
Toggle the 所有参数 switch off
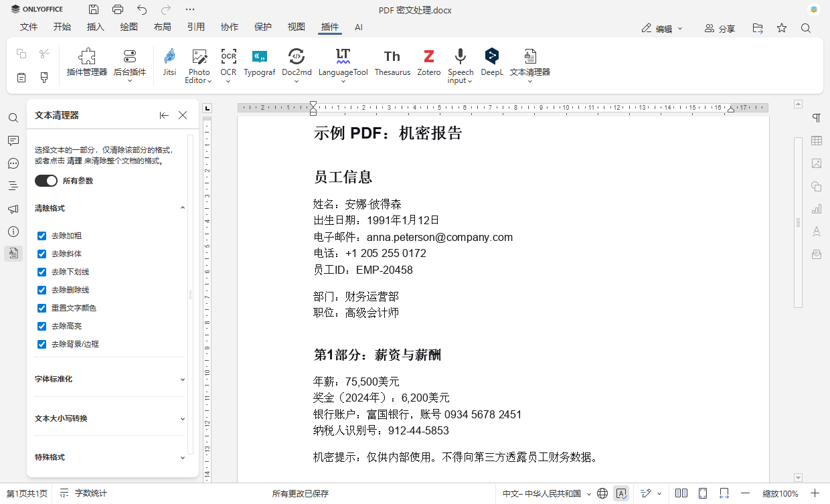[46, 180]
